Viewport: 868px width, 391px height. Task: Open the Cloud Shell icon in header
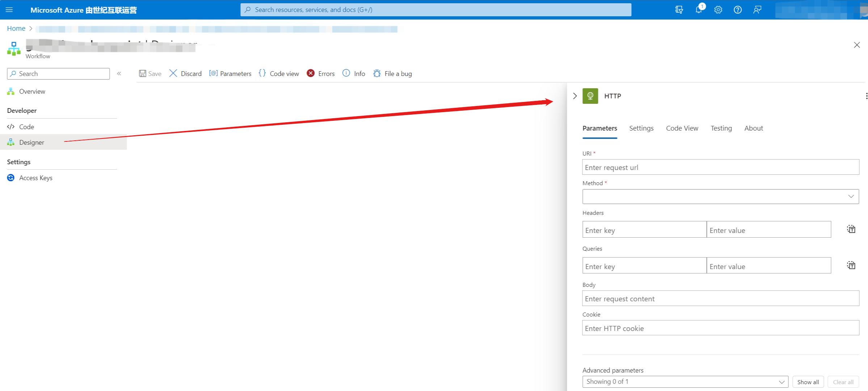[679, 10]
